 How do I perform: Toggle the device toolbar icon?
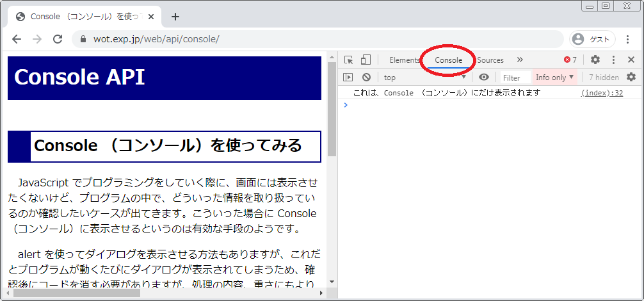pyautogui.click(x=366, y=60)
